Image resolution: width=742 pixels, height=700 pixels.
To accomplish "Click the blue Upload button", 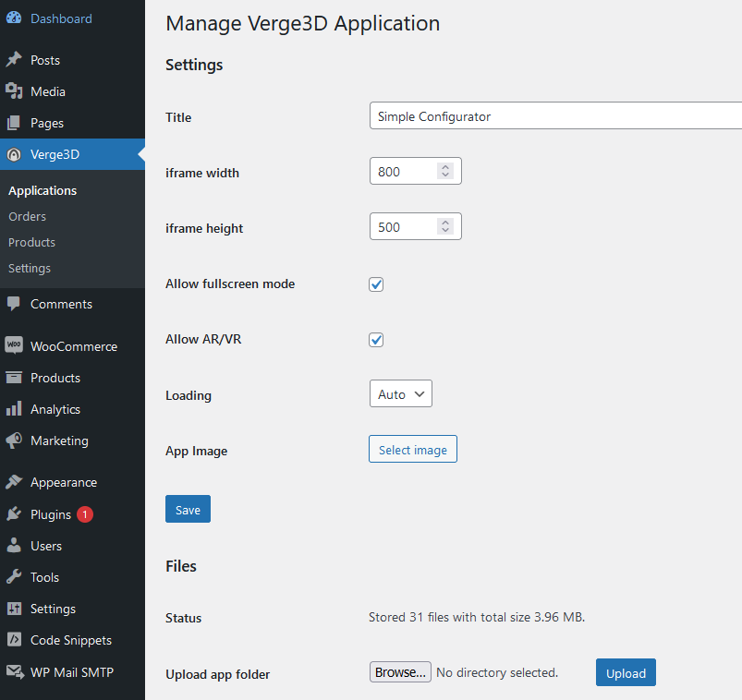I will pos(626,672).
